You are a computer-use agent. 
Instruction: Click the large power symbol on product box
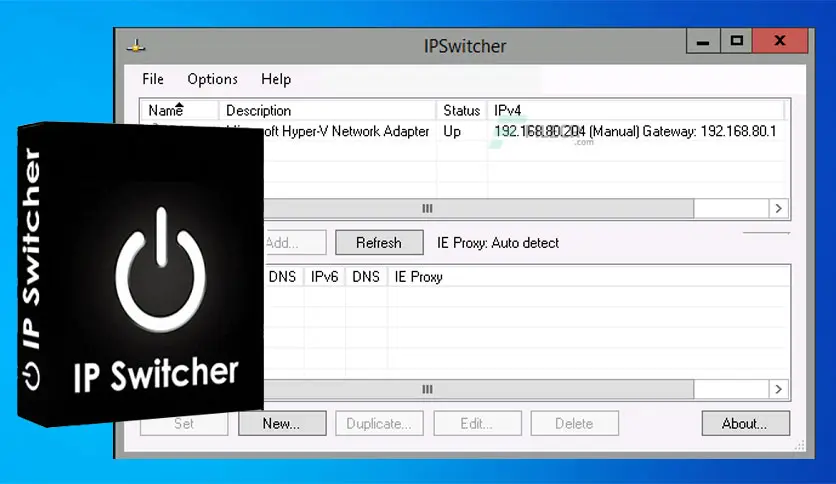coord(160,262)
